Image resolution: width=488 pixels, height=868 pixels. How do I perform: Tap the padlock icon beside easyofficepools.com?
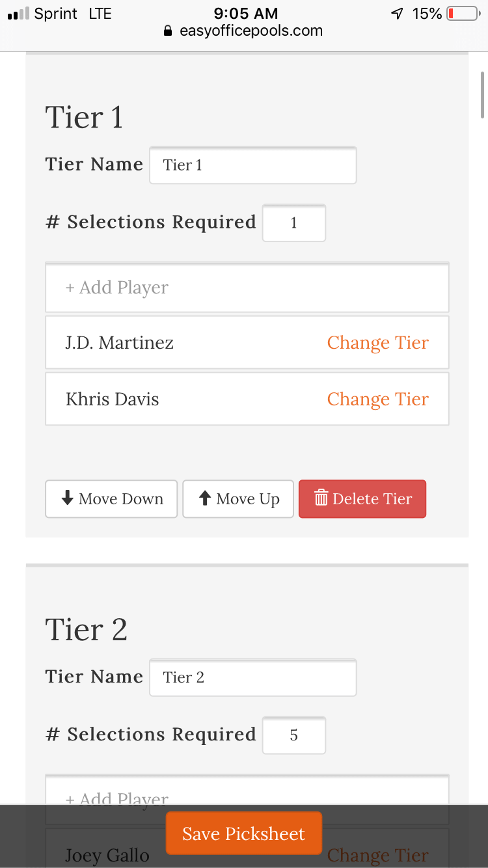point(167,31)
